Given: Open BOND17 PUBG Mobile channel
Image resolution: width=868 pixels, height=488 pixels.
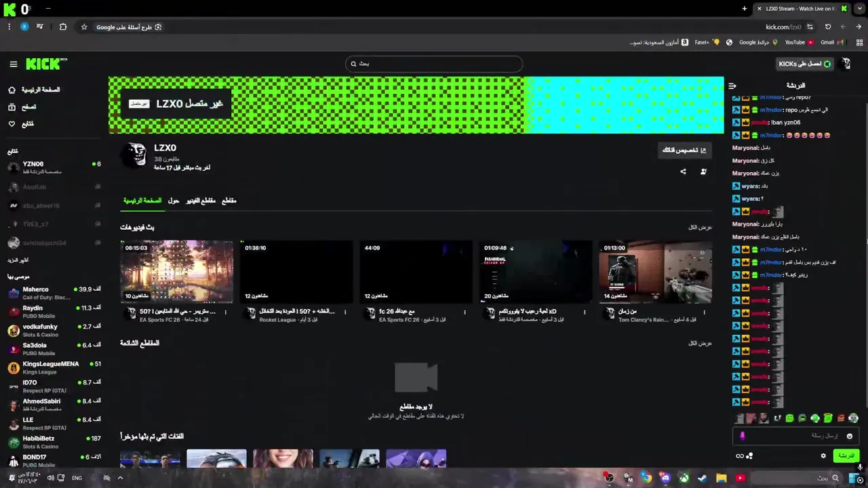Looking at the screenshot, I should pos(54,461).
